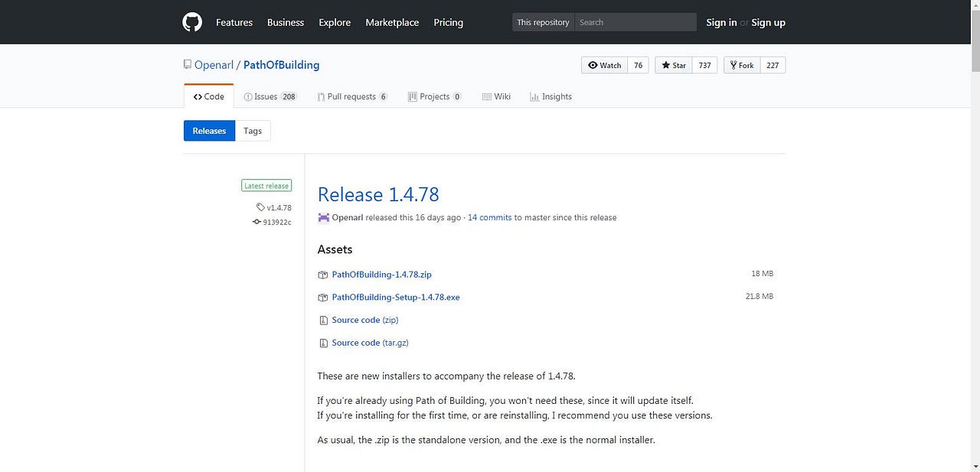Click the Latest release badge
980x472 pixels.
click(x=266, y=185)
